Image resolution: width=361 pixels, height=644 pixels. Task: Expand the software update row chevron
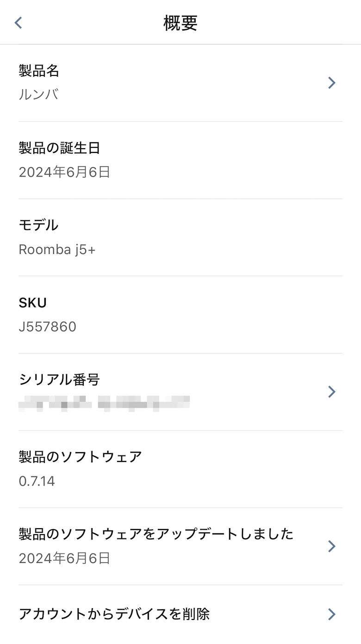[331, 546]
